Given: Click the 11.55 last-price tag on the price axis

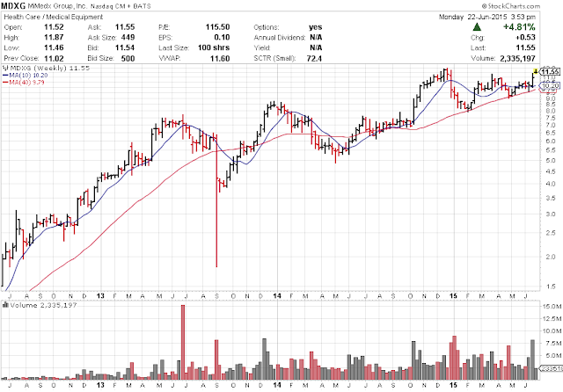Looking at the screenshot, I should click(550, 72).
